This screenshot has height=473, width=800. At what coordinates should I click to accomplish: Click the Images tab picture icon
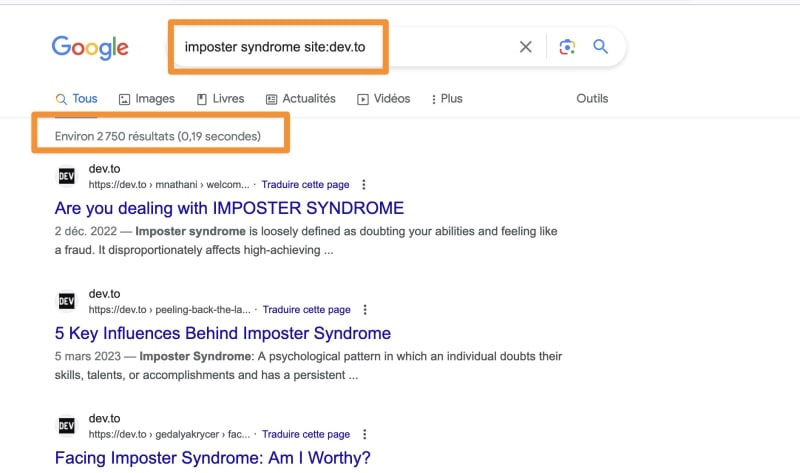124,99
